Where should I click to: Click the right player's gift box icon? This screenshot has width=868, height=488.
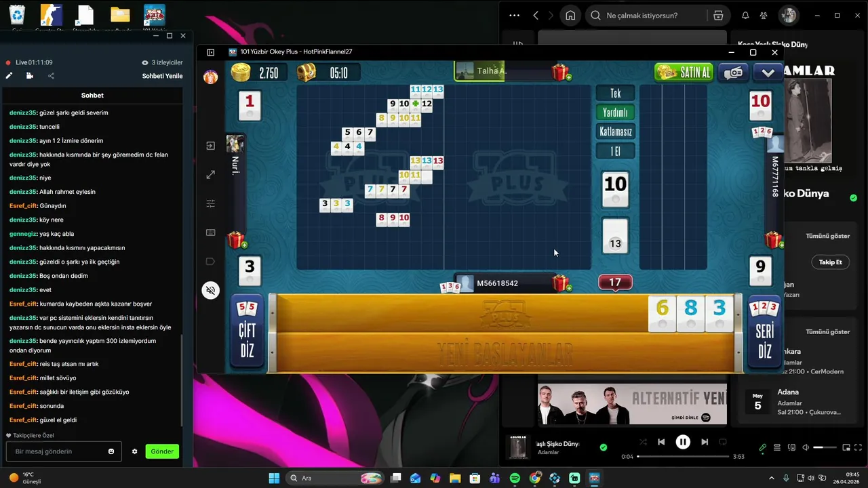click(774, 240)
